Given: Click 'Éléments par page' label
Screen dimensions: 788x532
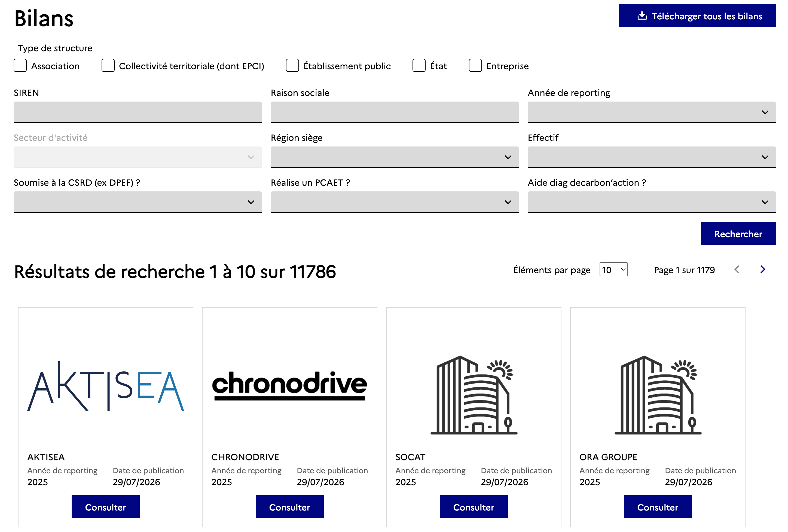Looking at the screenshot, I should coord(552,270).
